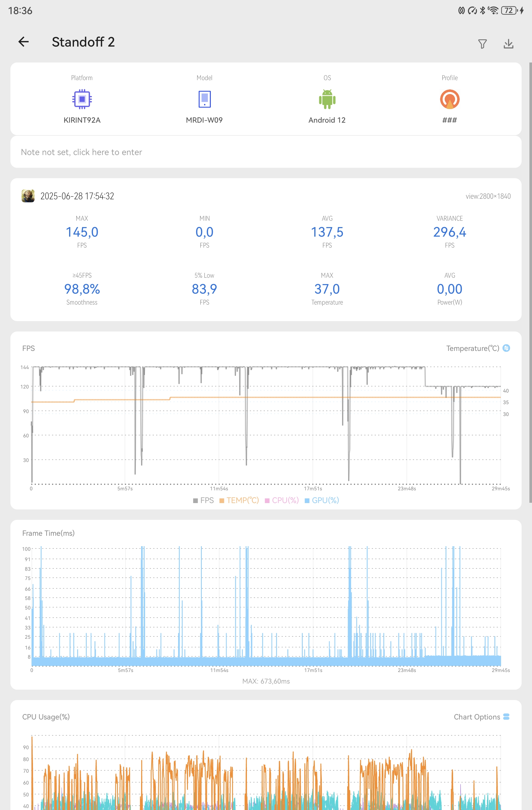Tap the KIRINT92A platform chip icon

[x=82, y=99]
